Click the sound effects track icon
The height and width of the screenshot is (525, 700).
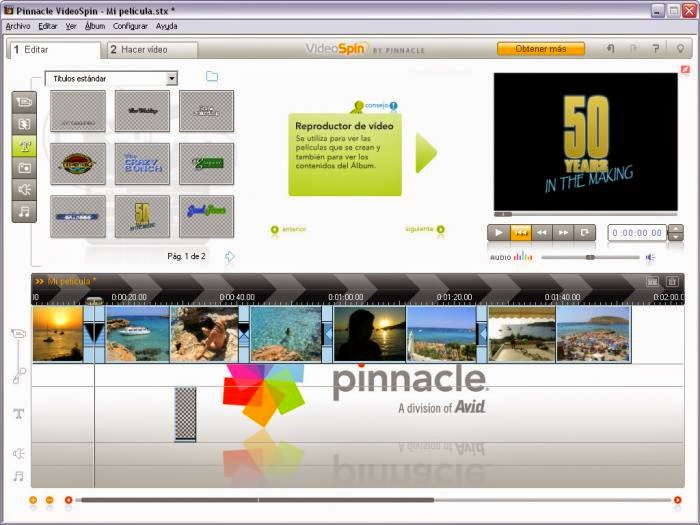click(18, 454)
